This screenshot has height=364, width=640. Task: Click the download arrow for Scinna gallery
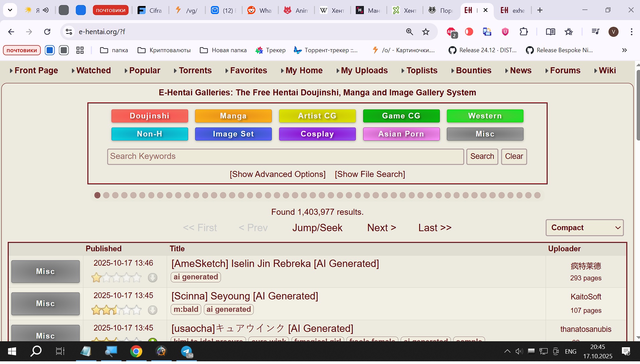153,310
